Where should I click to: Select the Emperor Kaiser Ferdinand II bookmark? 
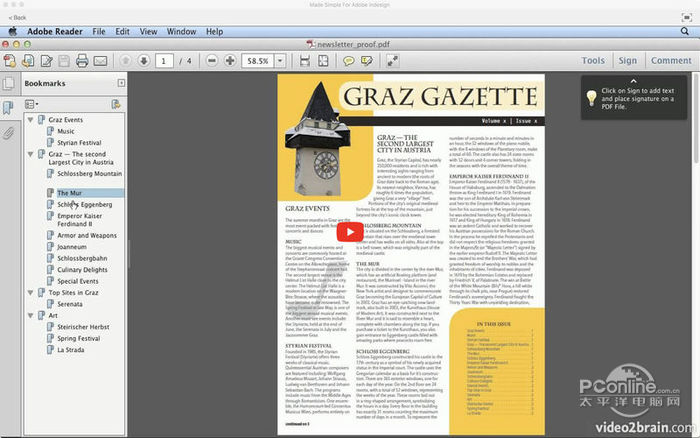[79, 220]
